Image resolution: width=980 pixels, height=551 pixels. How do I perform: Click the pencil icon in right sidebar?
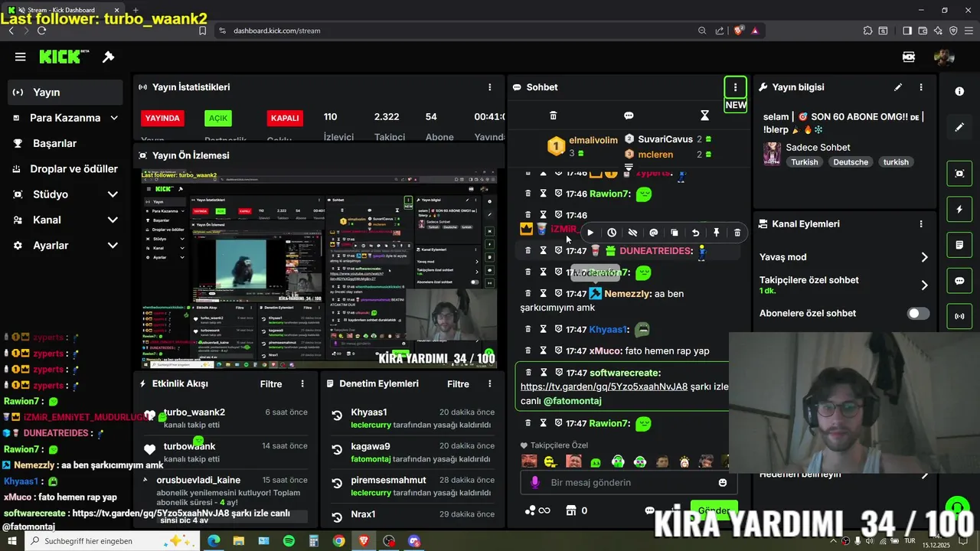(x=959, y=127)
